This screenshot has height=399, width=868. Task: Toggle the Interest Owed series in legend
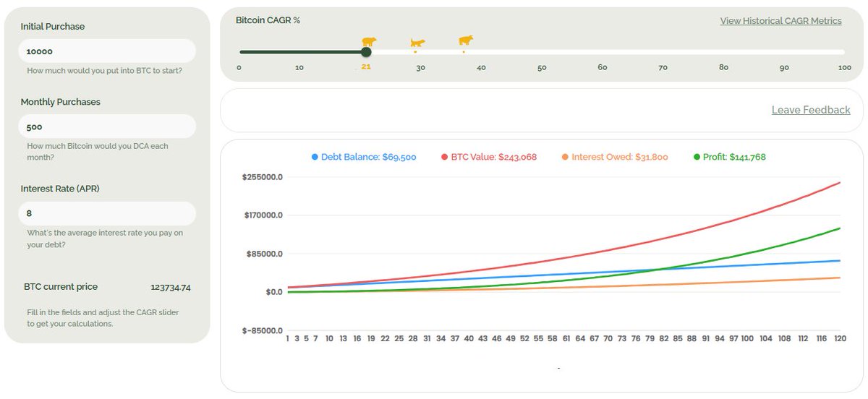614,157
